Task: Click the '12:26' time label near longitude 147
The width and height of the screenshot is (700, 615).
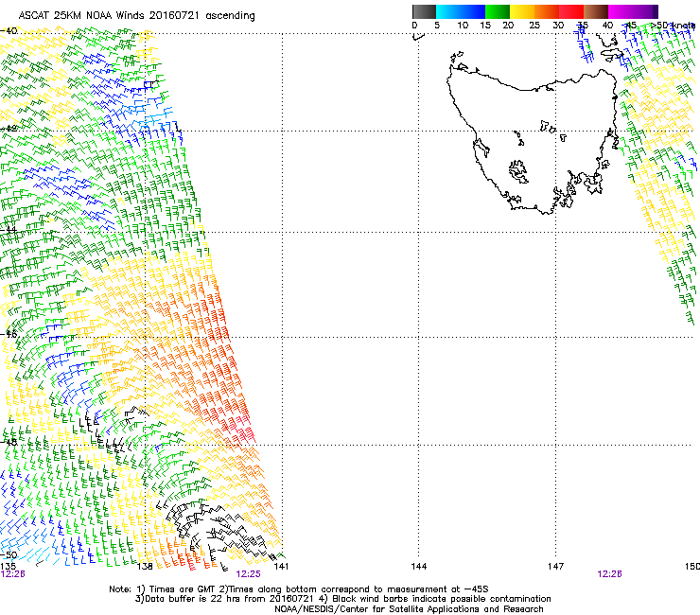Action: point(610,574)
